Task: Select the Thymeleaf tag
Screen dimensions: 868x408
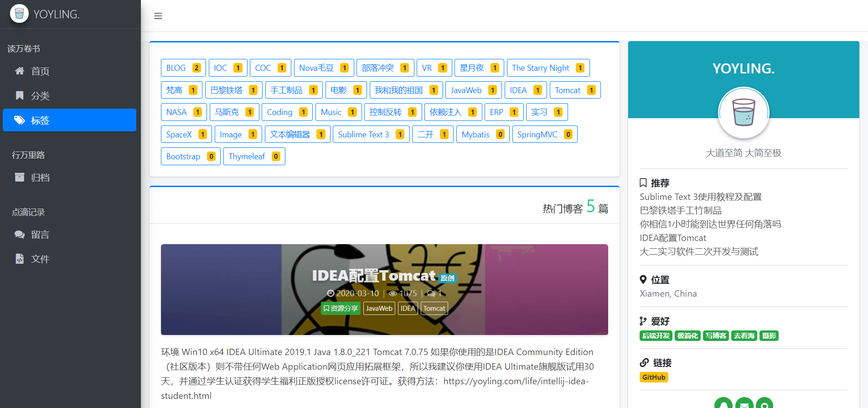Action: pos(254,157)
